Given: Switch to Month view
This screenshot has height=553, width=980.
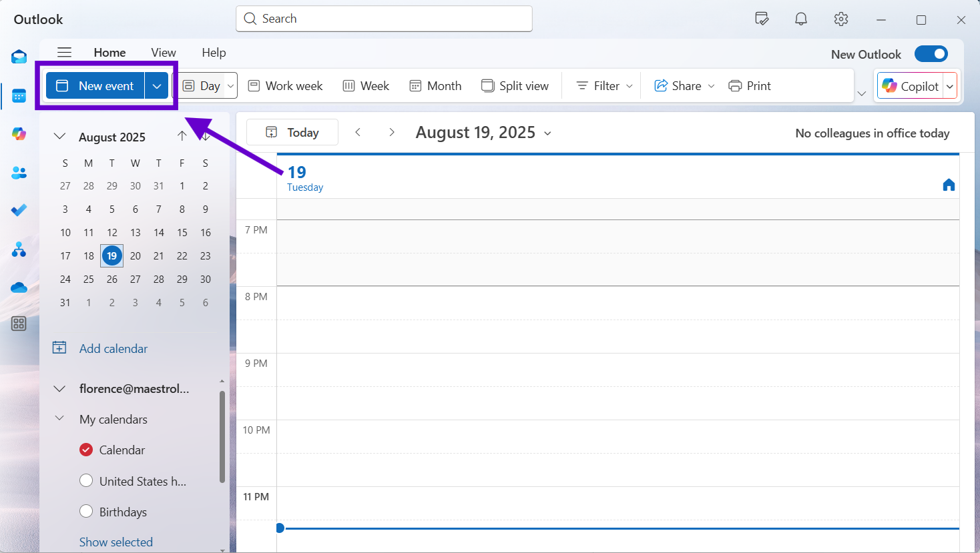Looking at the screenshot, I should [435, 85].
